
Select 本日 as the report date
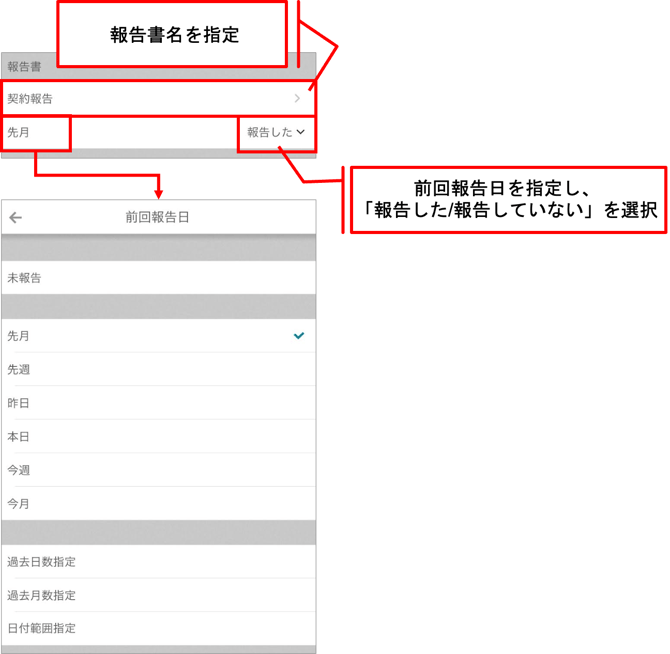[x=19, y=436]
